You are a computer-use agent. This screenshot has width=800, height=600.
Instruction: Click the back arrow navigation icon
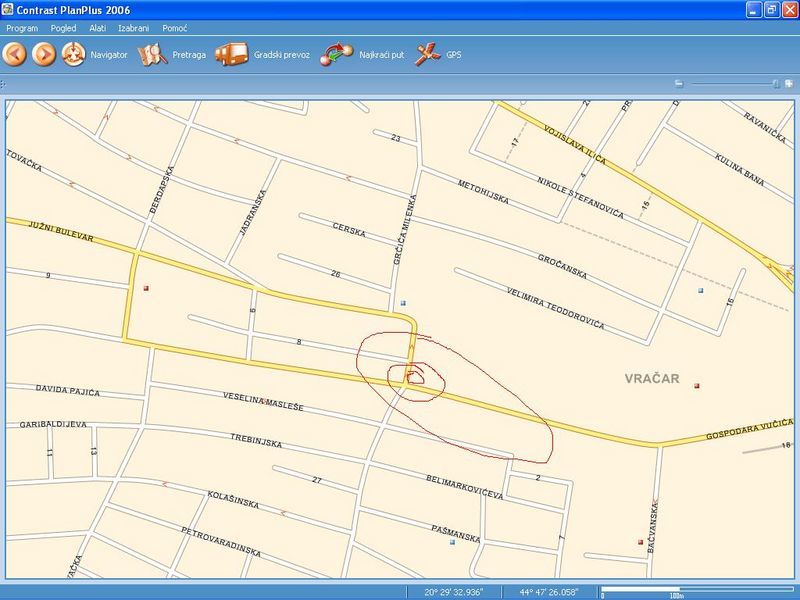(15, 54)
